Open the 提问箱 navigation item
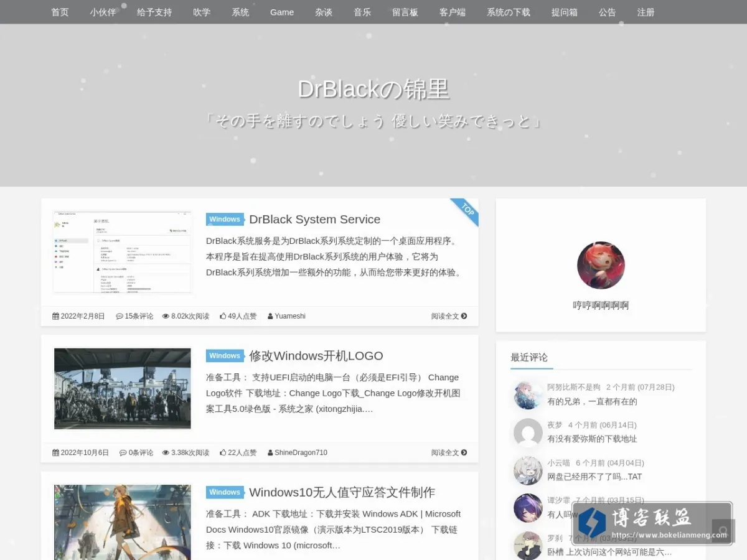 (565, 12)
